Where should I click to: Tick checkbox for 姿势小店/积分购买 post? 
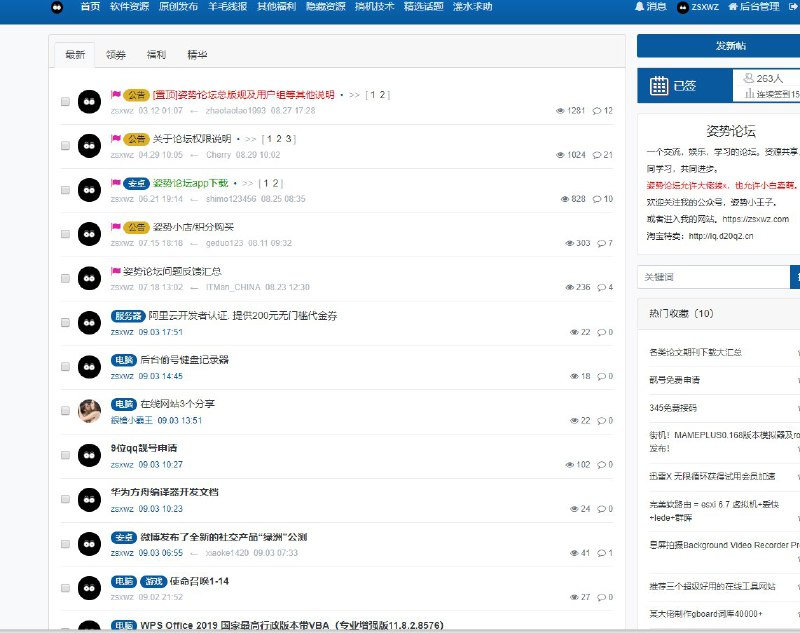(x=65, y=234)
